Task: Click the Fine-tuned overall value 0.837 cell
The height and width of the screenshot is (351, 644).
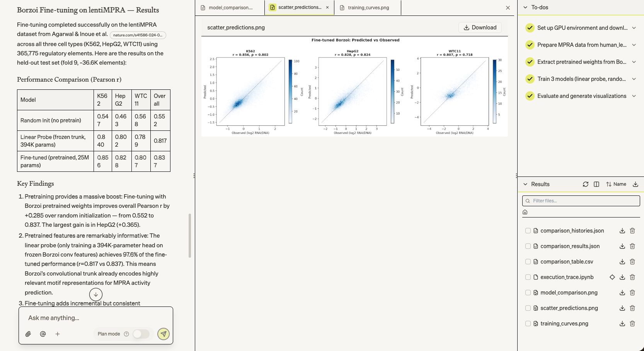Action: pyautogui.click(x=160, y=161)
